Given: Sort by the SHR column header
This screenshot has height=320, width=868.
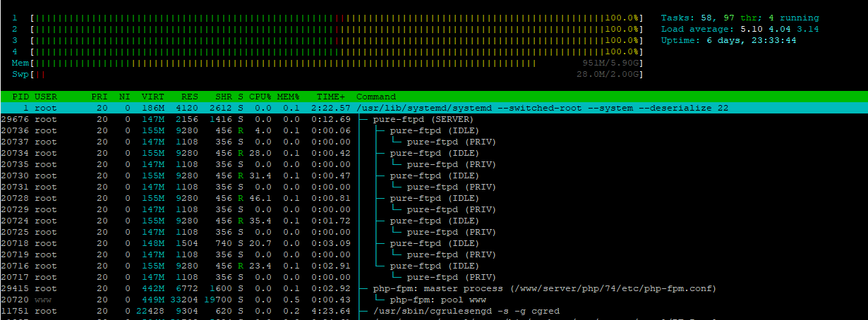Looking at the screenshot, I should click(x=224, y=97).
